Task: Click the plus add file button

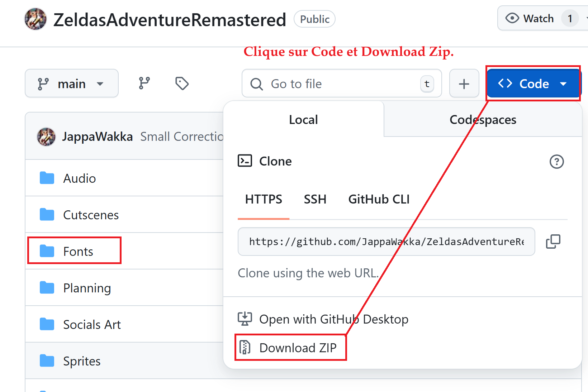Action: 464,83
